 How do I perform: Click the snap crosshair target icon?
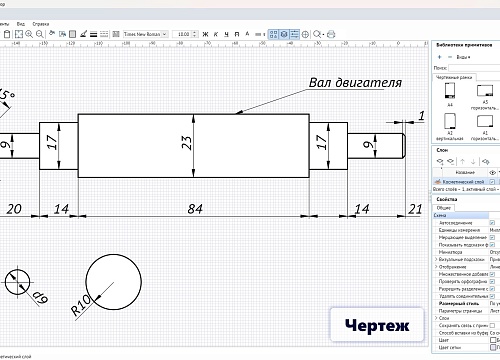pyautogui.click(x=305, y=34)
